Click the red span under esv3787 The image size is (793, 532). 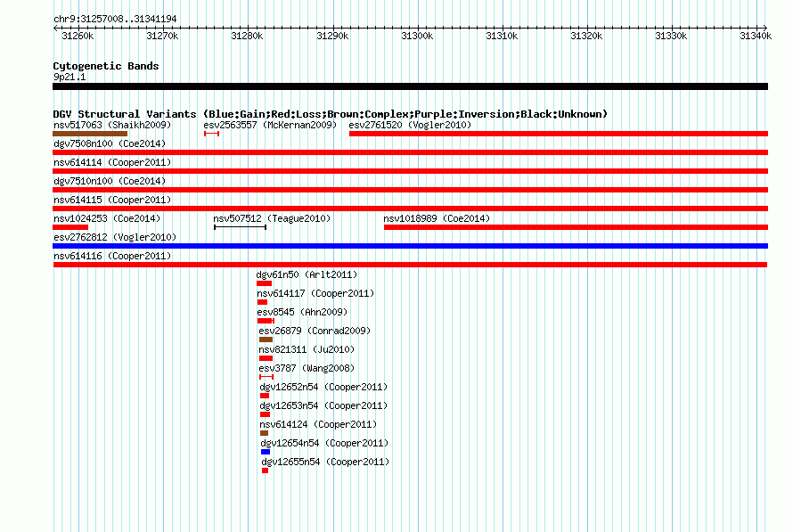pyautogui.click(x=266, y=377)
